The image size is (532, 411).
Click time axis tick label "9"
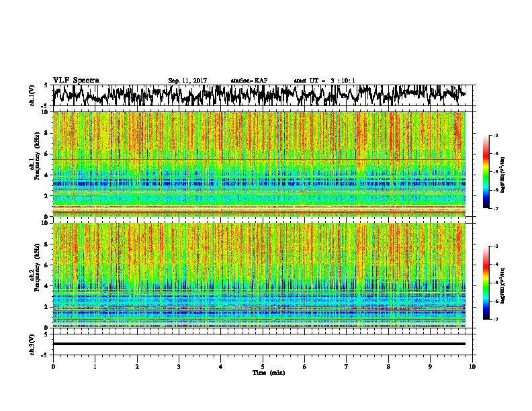coord(430,367)
